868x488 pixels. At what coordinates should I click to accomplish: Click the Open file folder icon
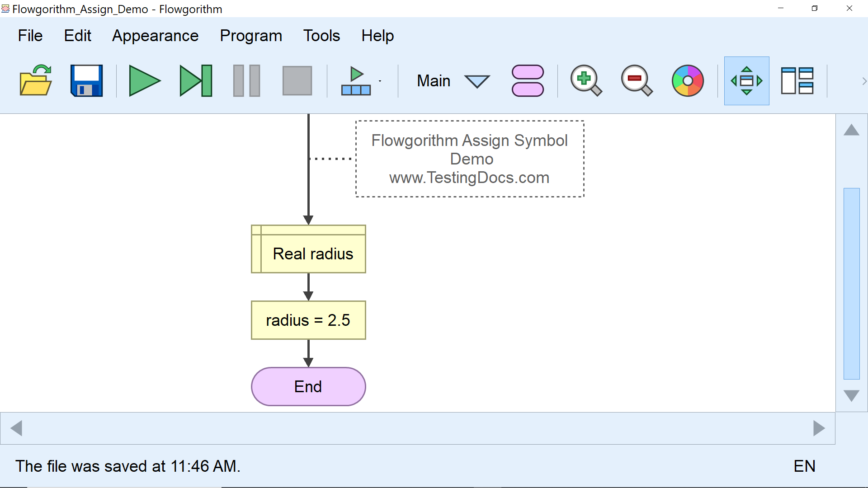coord(36,81)
